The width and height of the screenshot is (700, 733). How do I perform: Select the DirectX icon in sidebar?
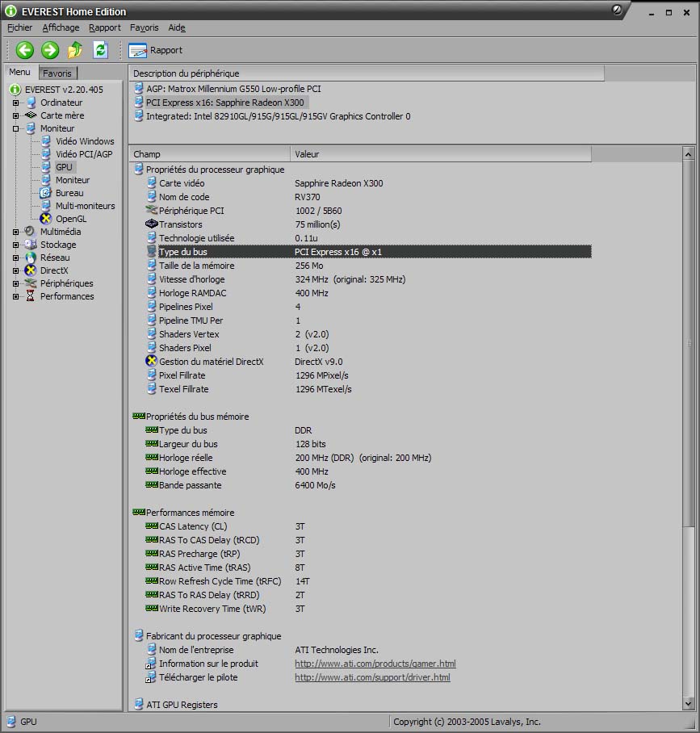(31, 270)
